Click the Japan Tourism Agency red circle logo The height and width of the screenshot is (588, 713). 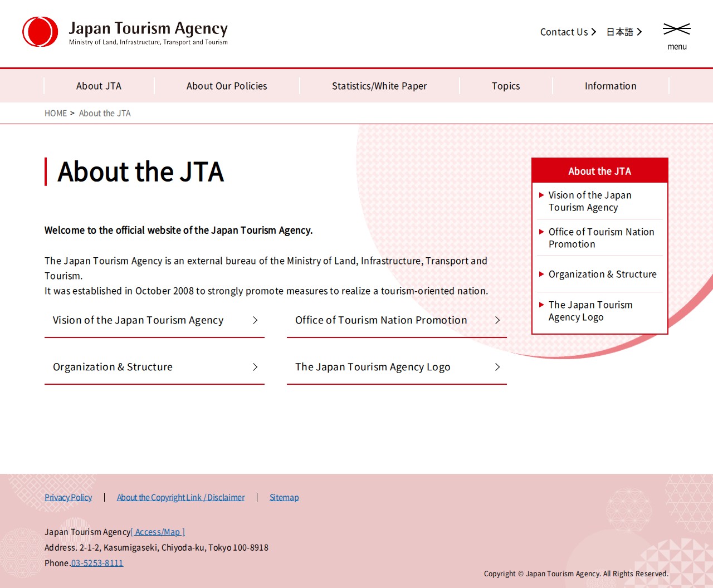pos(40,32)
